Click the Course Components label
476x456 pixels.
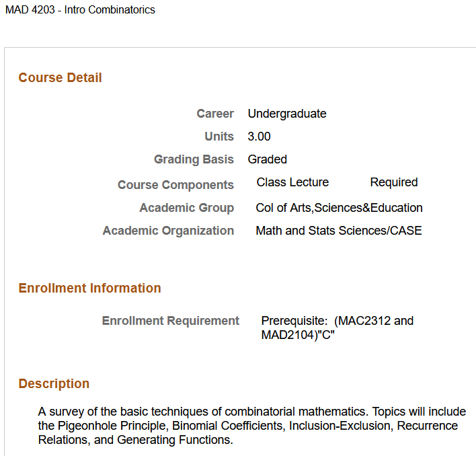pos(175,185)
